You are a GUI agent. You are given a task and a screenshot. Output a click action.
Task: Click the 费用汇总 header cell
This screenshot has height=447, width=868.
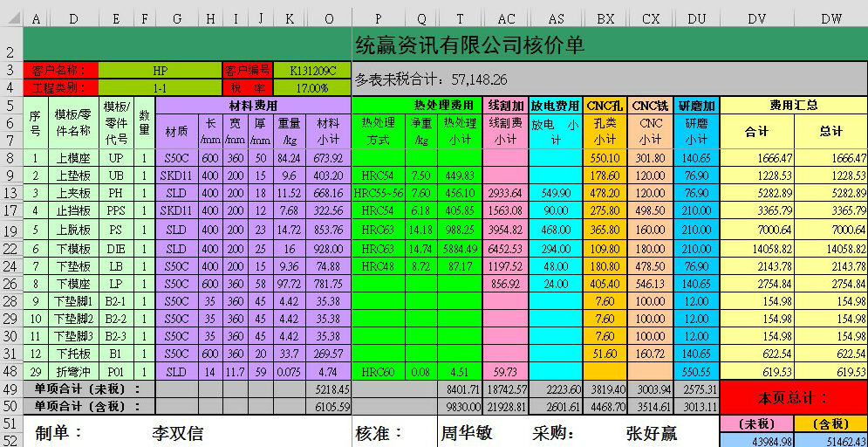(x=794, y=106)
